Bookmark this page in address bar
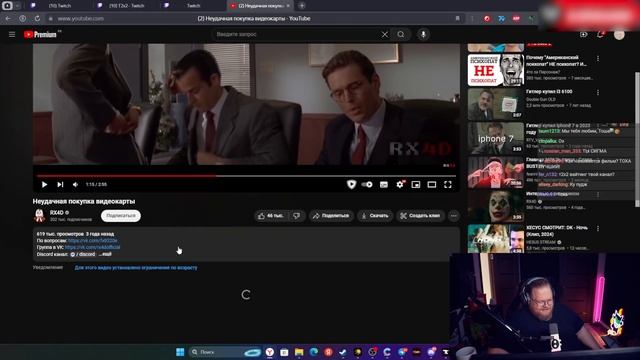The image size is (640, 360). click(x=458, y=18)
